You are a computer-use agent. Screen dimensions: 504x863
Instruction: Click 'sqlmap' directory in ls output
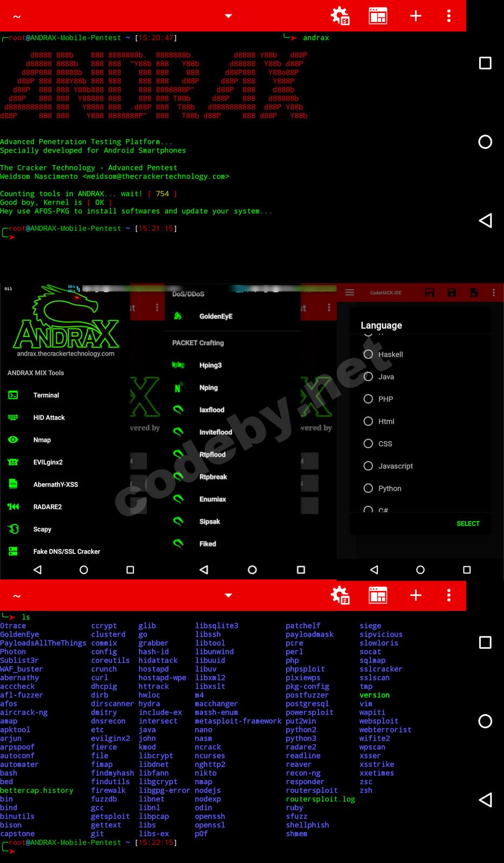pos(372,661)
